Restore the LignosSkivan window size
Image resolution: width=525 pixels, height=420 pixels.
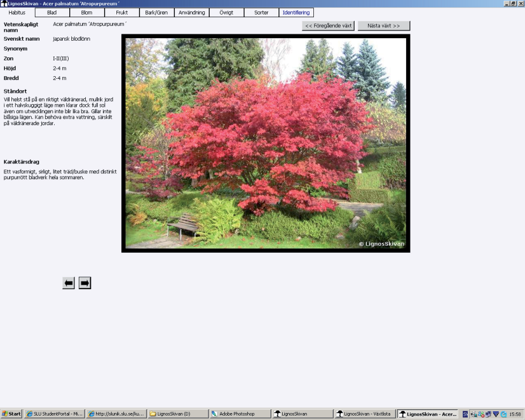tap(514, 4)
